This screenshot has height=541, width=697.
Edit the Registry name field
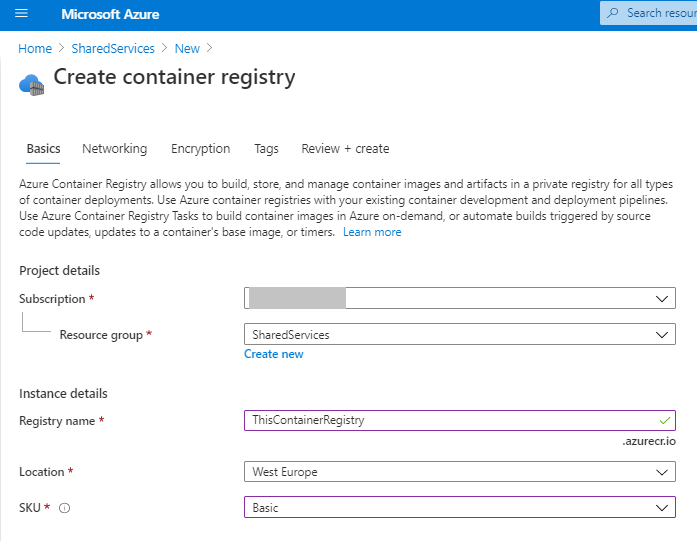click(x=460, y=420)
